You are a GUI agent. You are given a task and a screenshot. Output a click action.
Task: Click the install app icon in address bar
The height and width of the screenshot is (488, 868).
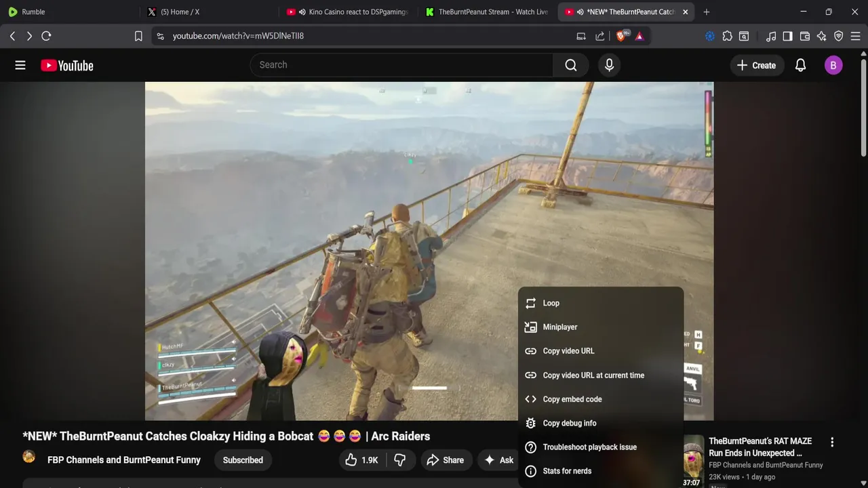pos(581,36)
